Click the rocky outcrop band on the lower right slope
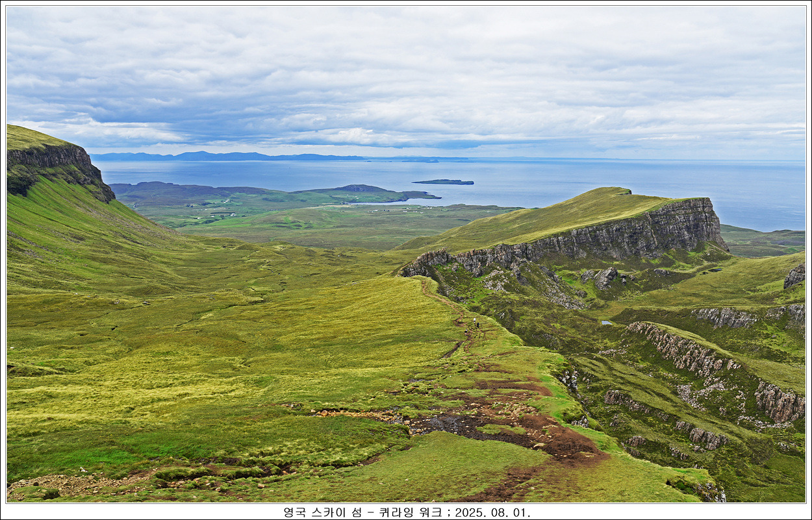 682,351
